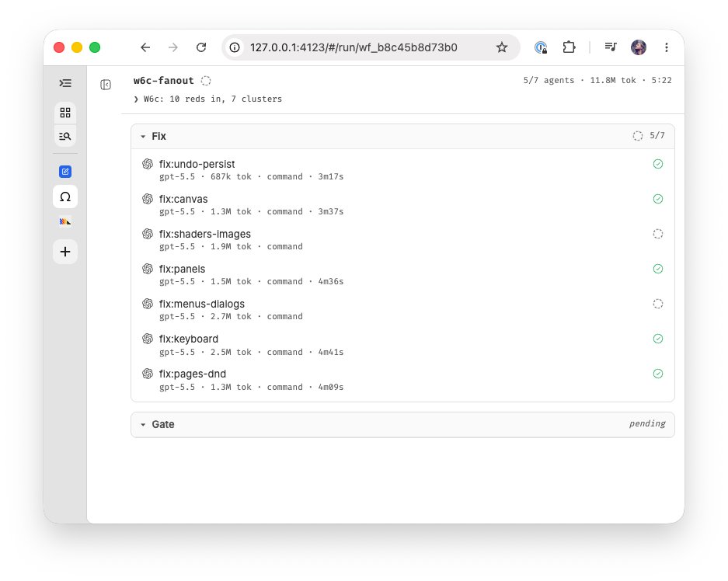
Task: Click the OpenAI logo next to fix:undo-persist
Action: click(148, 164)
